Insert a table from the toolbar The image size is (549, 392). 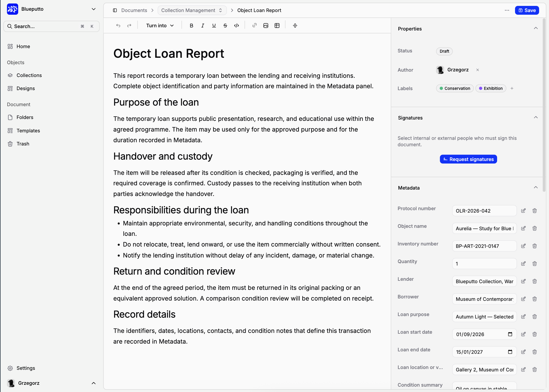pos(277,26)
